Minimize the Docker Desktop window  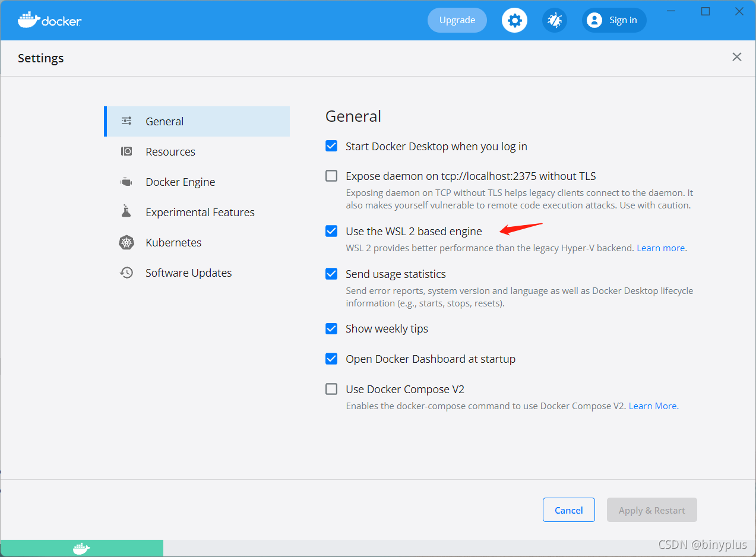tap(671, 11)
